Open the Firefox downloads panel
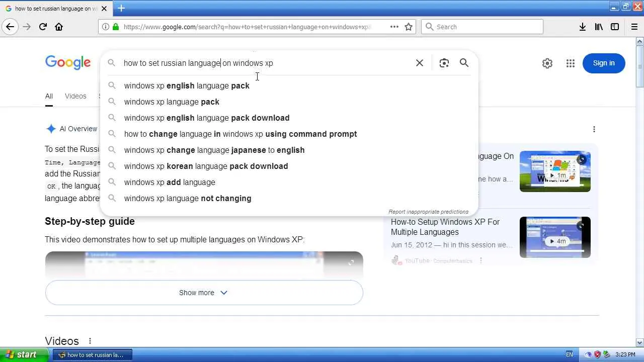644x362 pixels. point(583,27)
